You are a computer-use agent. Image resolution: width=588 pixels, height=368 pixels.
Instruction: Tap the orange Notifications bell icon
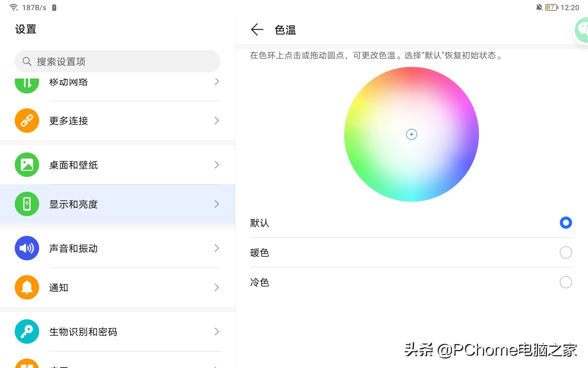[27, 287]
